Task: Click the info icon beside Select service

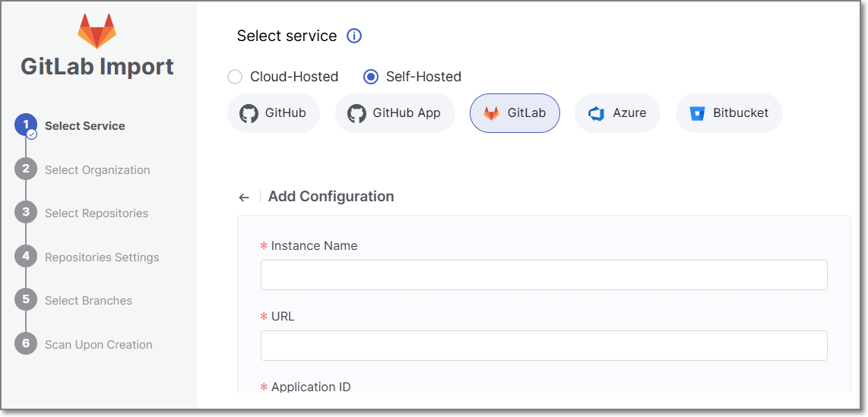Action: (354, 36)
